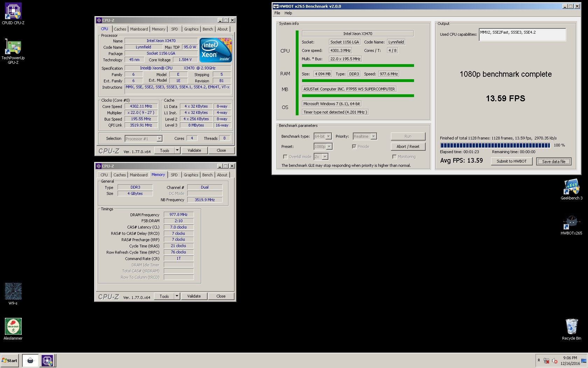588x368 pixels.
Task: Click green bar below CPU info
Action: tap(358, 66)
